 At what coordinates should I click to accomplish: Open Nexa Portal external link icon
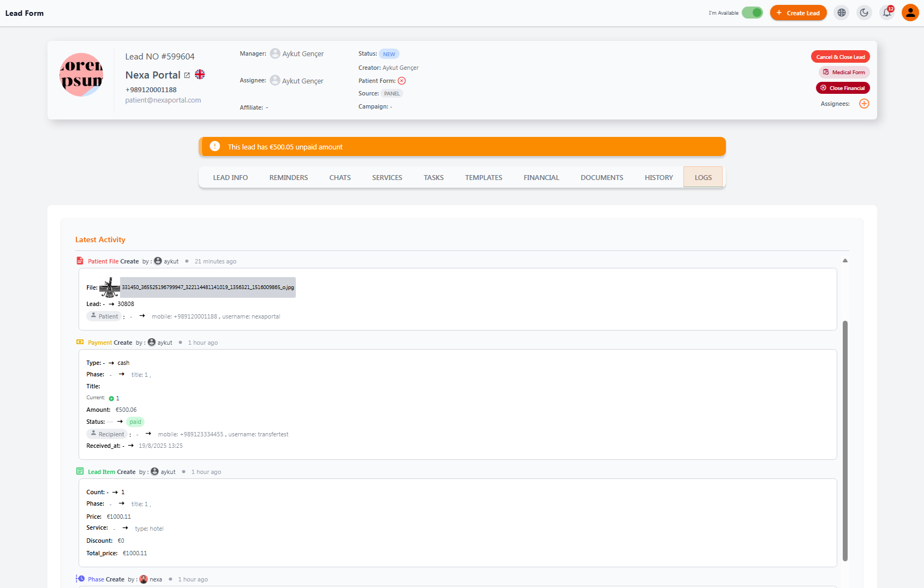tap(187, 75)
